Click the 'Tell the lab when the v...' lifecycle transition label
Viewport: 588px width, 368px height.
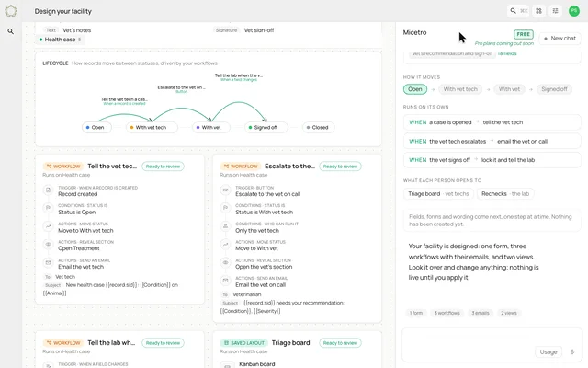(x=239, y=75)
